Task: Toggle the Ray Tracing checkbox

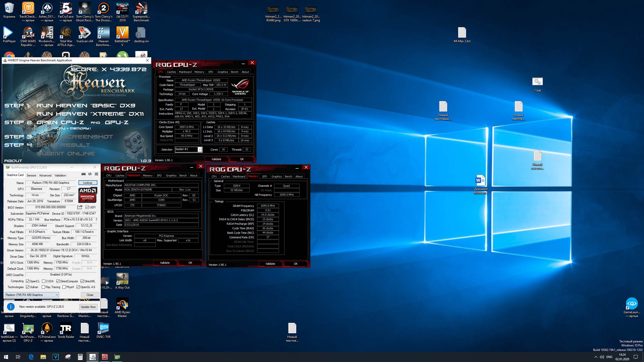Action: 44,287
